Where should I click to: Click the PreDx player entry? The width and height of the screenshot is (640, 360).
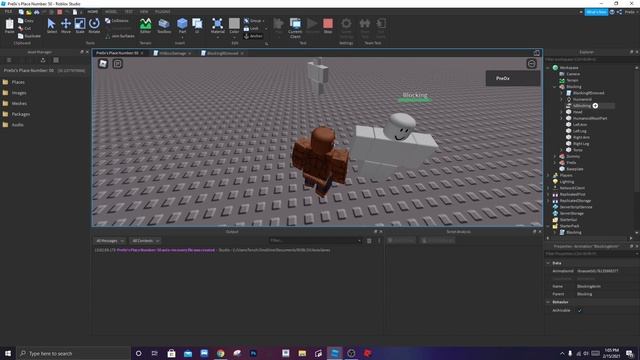[x=513, y=78]
